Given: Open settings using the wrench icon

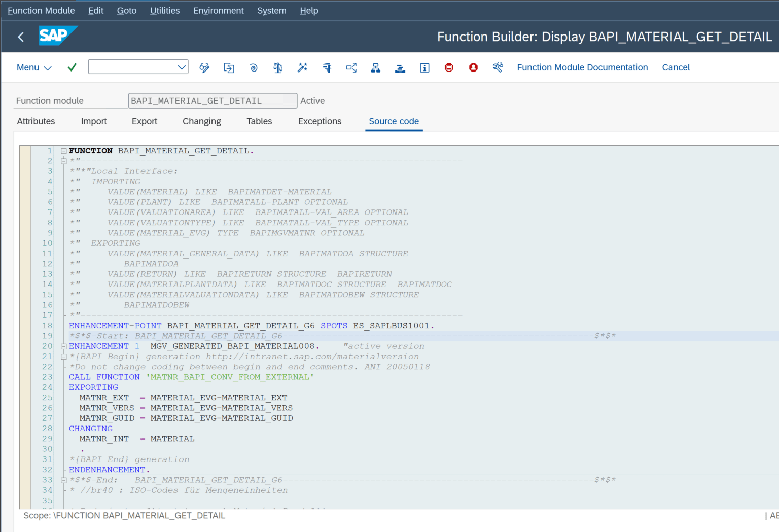Looking at the screenshot, I should pyautogui.click(x=498, y=67).
